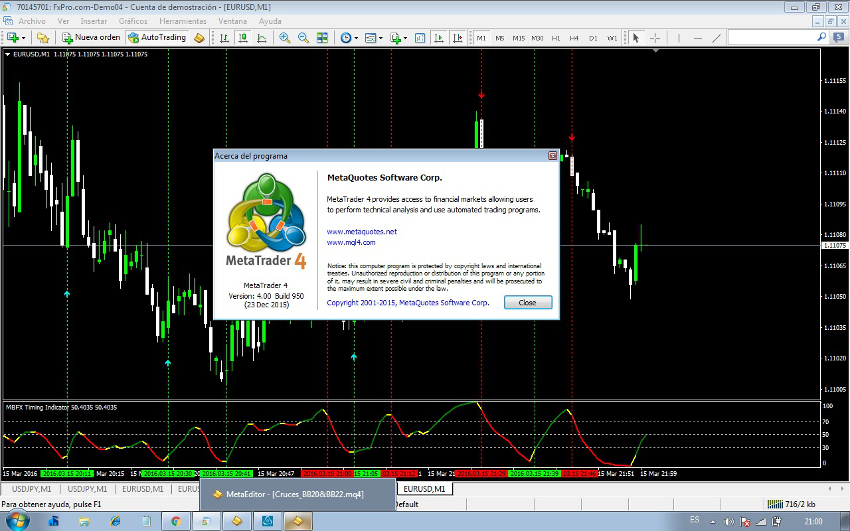Screen dimensions: 850x531
Task: Open the www.metaquotes.net link
Action: click(x=361, y=231)
